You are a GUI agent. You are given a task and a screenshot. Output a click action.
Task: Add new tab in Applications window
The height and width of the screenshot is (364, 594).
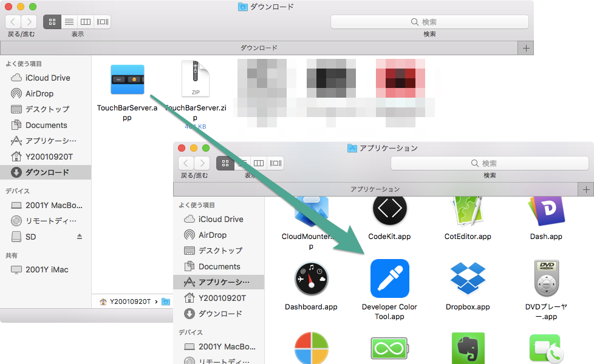[x=586, y=189]
